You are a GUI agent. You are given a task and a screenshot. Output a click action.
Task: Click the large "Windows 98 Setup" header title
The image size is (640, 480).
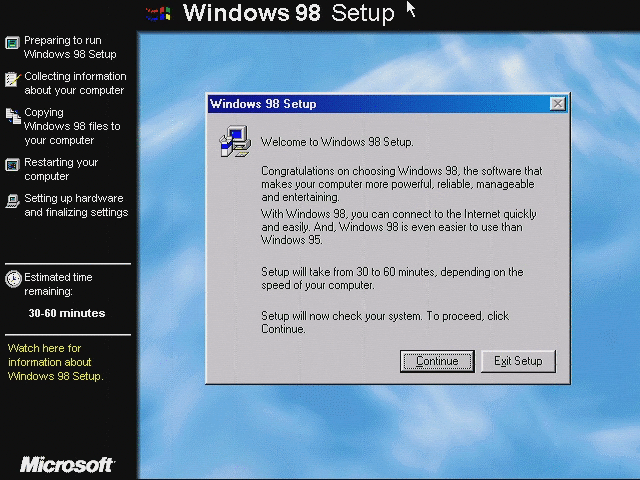pos(289,13)
